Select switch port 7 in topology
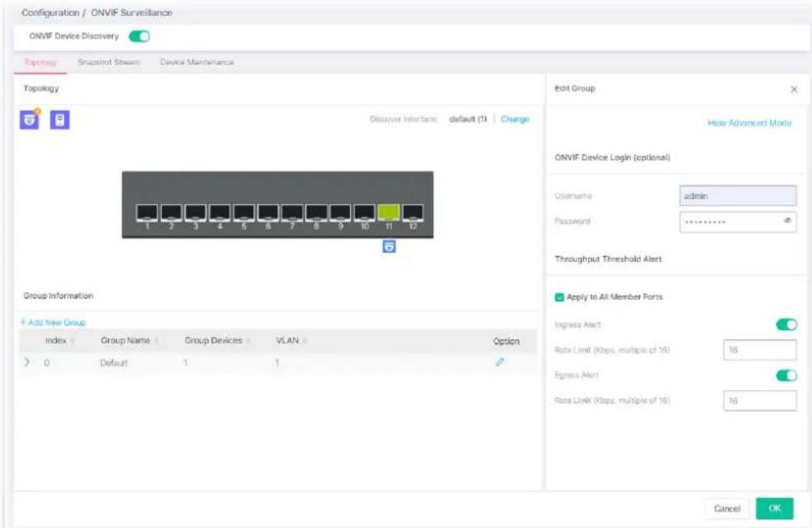This screenshot has width=812, height=528. click(292, 213)
